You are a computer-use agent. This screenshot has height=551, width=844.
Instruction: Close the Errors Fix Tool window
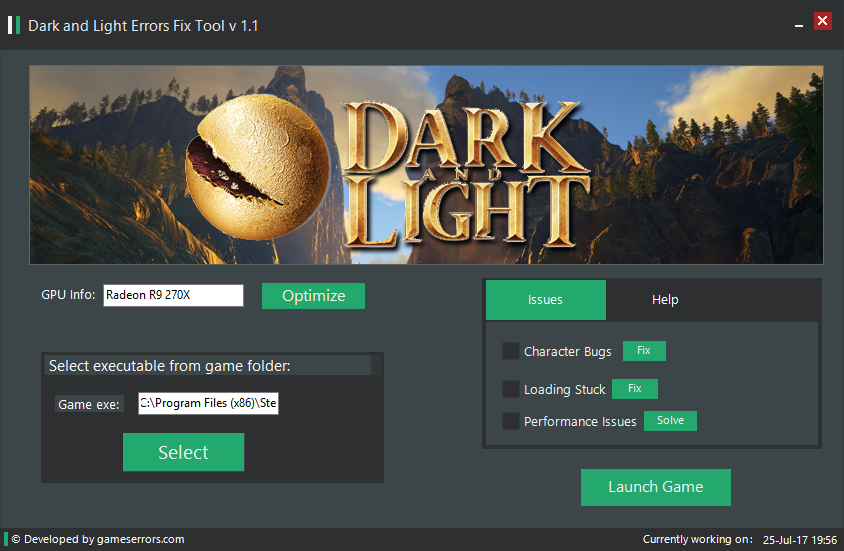tap(822, 21)
